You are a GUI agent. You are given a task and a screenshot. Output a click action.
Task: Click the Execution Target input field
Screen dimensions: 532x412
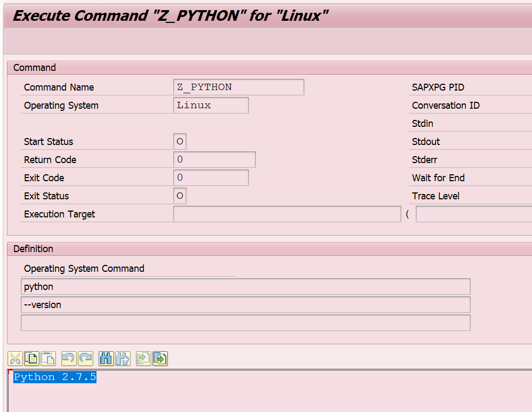tap(287, 214)
